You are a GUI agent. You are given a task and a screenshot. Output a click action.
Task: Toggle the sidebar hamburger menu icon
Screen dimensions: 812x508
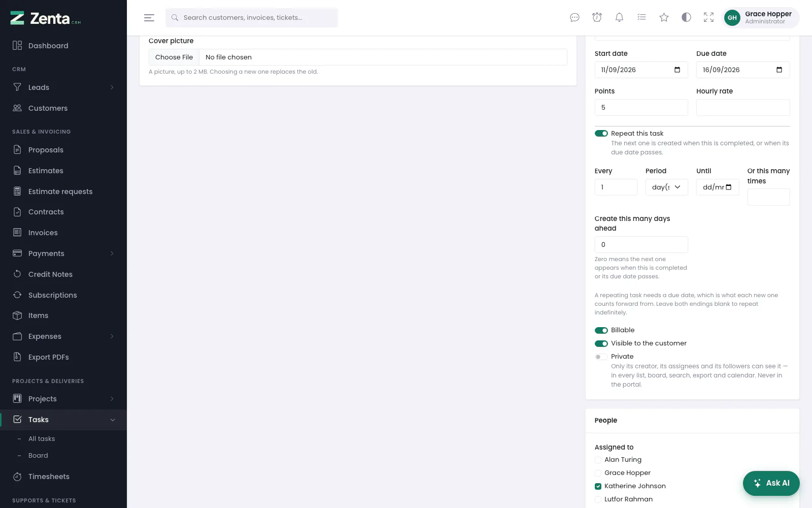[149, 18]
